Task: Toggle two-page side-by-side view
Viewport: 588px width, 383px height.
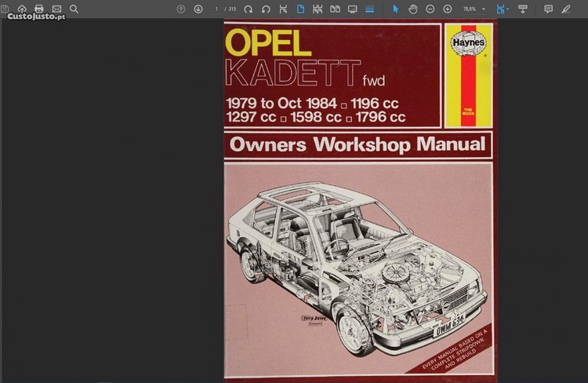Action: [336, 9]
